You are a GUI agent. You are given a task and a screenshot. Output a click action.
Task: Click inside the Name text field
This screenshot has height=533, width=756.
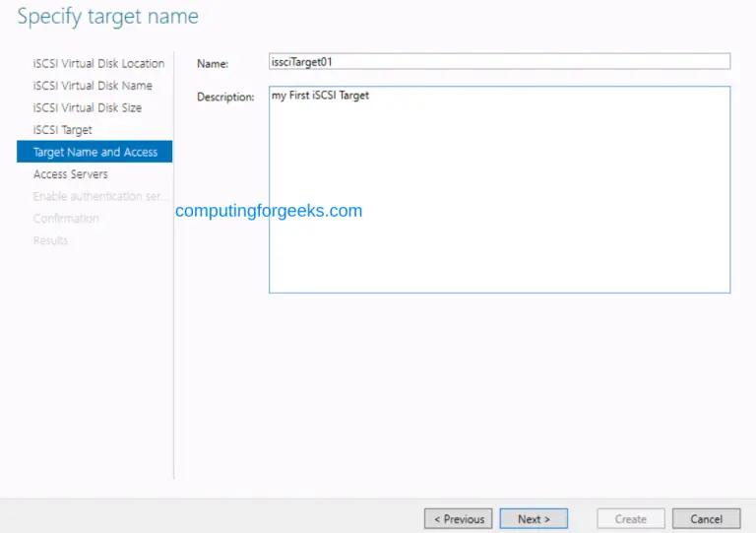click(x=499, y=61)
